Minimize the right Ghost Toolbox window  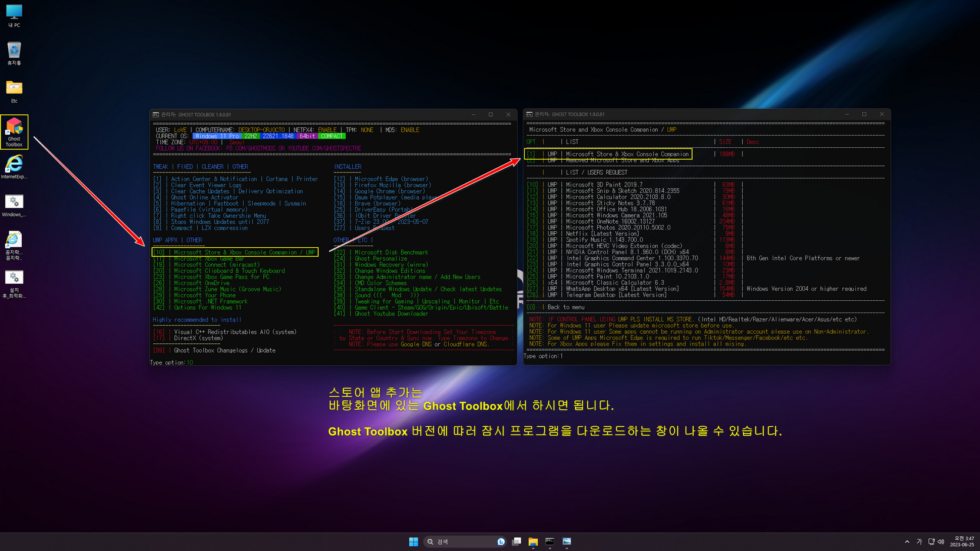pos(847,114)
